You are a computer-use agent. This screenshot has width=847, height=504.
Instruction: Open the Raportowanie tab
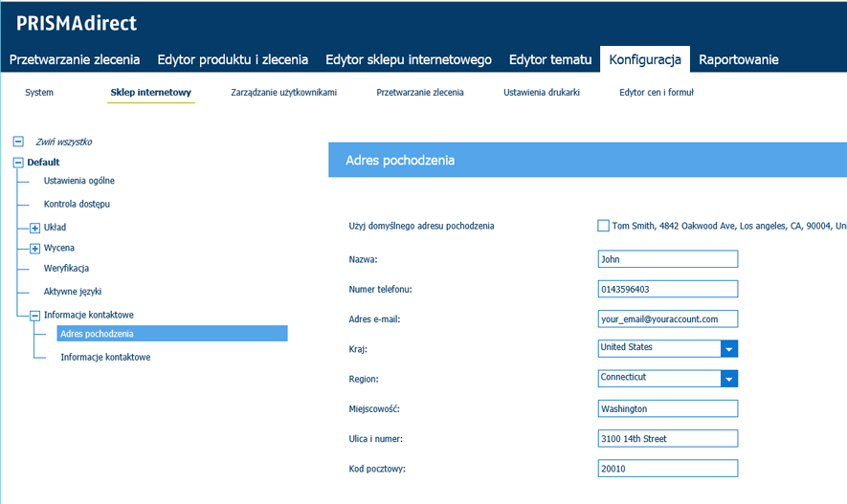[739, 59]
